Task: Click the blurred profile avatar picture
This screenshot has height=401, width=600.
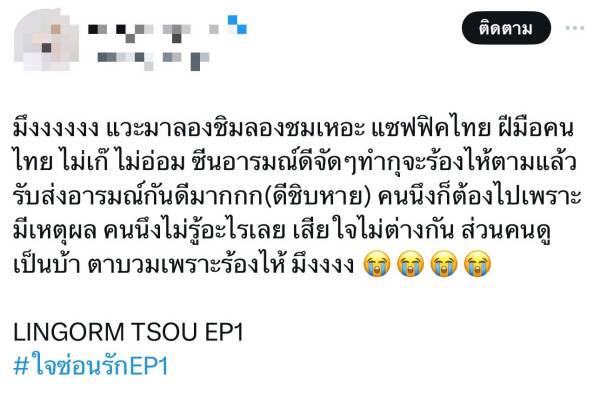Action: [x=46, y=40]
